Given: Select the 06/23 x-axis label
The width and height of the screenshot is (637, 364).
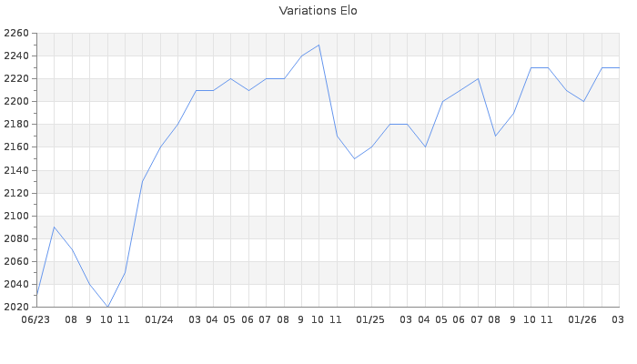Looking at the screenshot, I should (x=35, y=320).
